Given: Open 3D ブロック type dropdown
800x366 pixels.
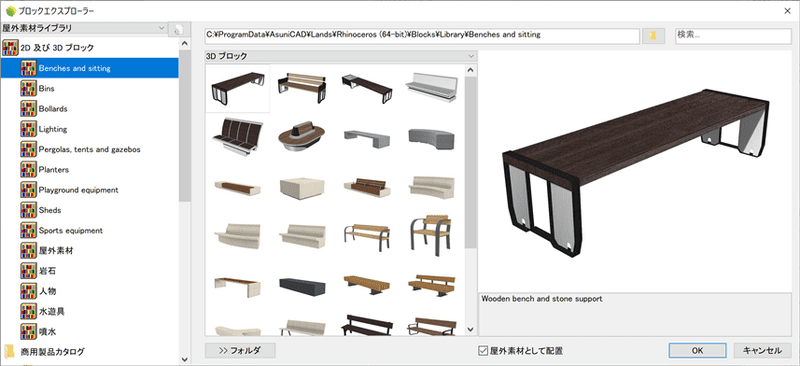Looking at the screenshot, I should click(341, 56).
